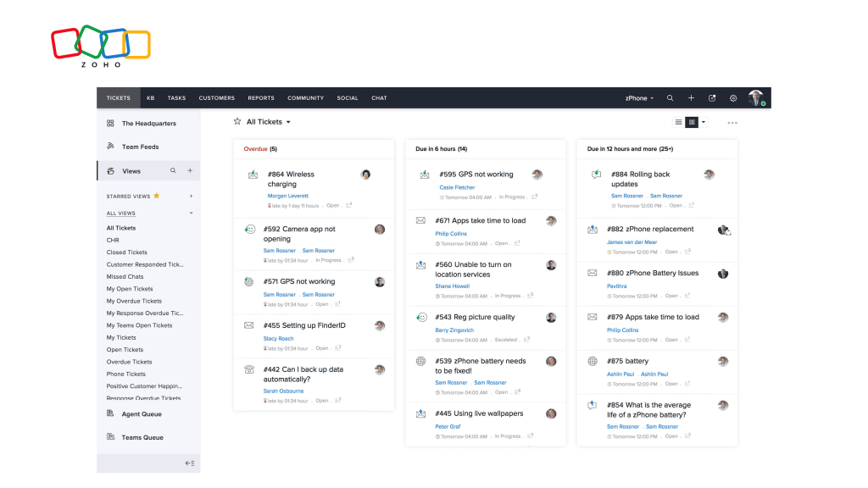
Task: Switch to the CUSTOMERS tab
Action: click(216, 97)
